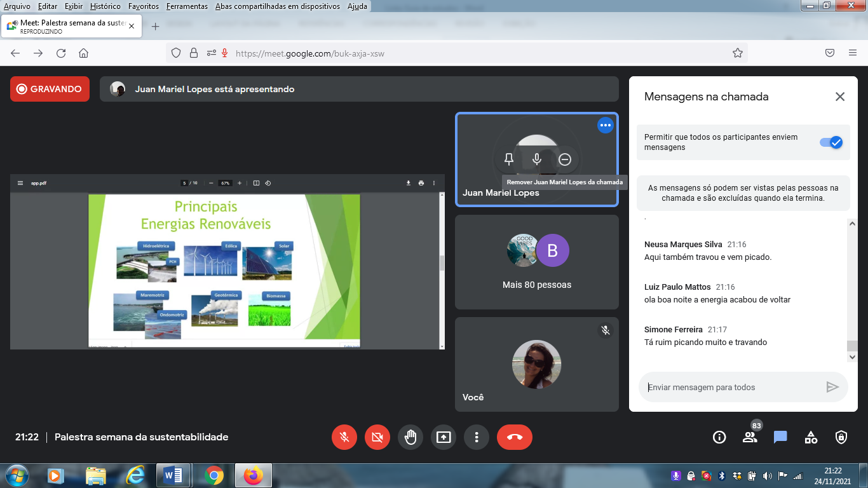Open the meeting details info icon
Image resolution: width=868 pixels, height=488 pixels.
click(719, 437)
